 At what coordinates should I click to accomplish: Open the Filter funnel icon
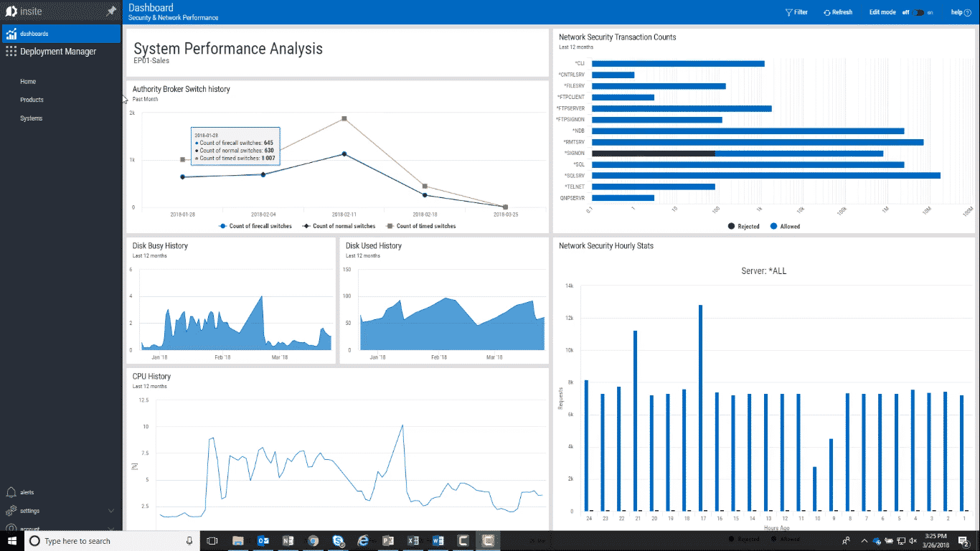pos(789,12)
